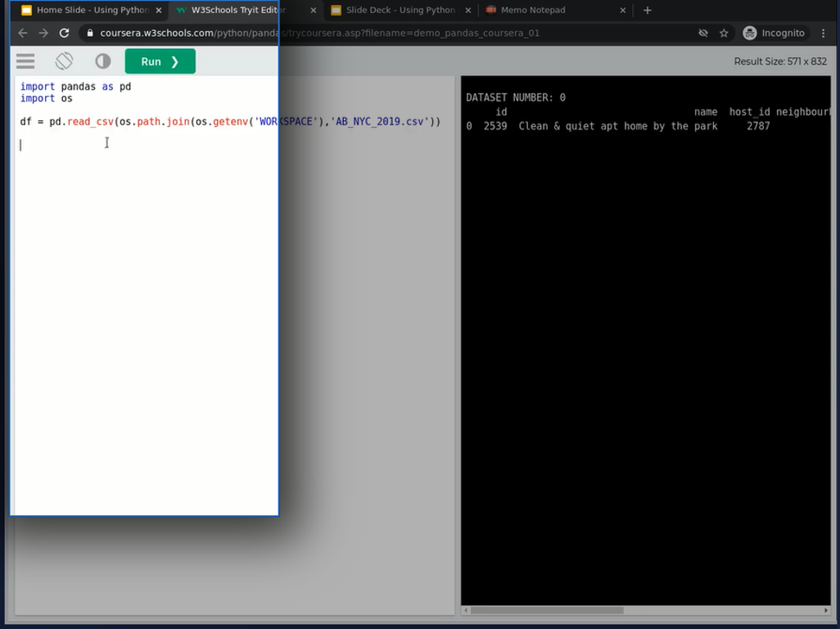This screenshot has width=840, height=629.
Task: Close the Slide Deck tab
Action: [468, 10]
